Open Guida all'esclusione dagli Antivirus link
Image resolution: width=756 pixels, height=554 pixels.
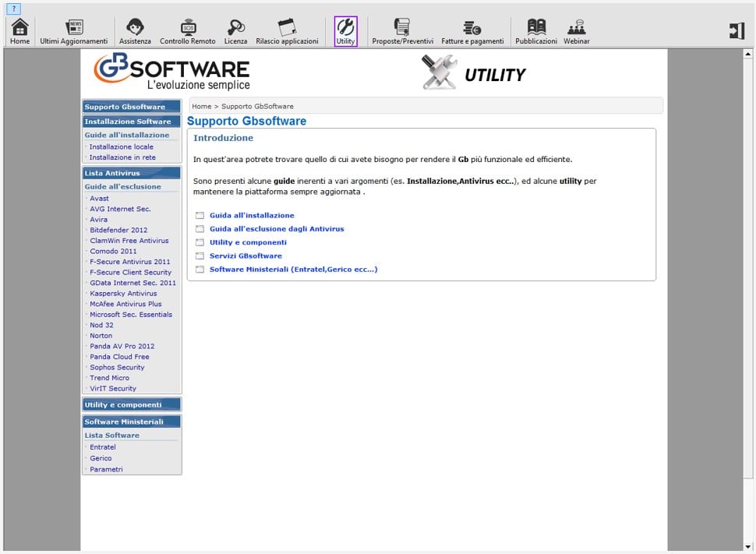pos(277,229)
